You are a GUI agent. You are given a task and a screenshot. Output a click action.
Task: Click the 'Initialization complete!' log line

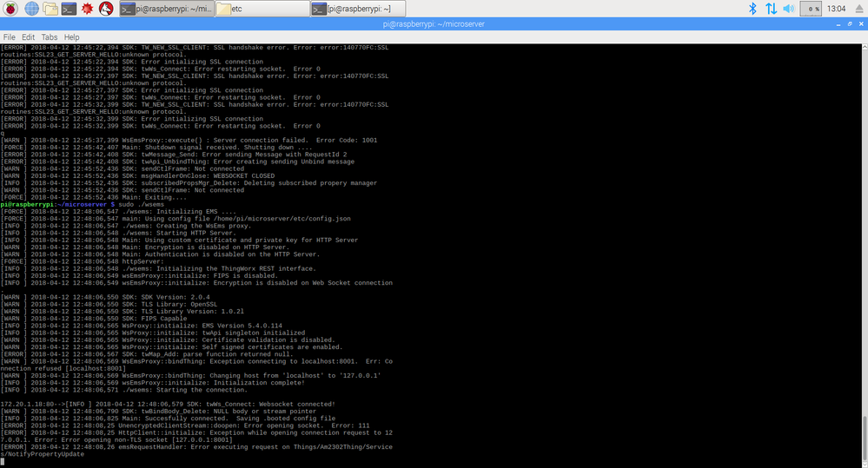[152, 383]
